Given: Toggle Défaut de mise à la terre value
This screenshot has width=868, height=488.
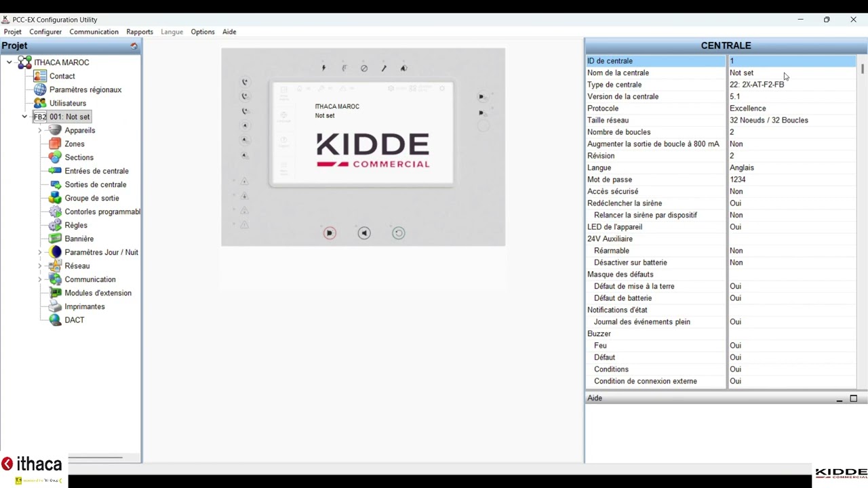Looking at the screenshot, I should coord(792,286).
